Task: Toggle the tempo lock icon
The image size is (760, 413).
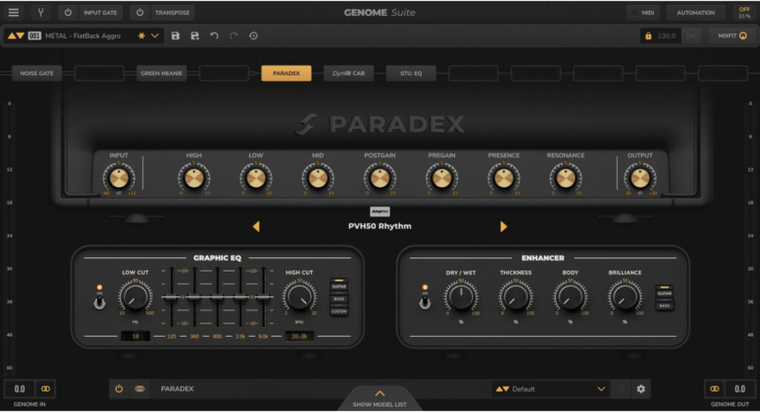Action: point(648,36)
